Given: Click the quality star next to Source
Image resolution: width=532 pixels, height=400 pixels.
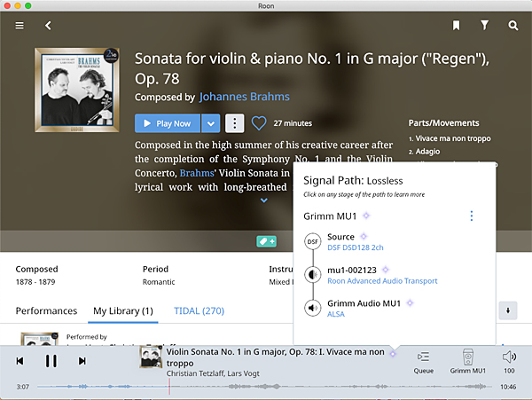Looking at the screenshot, I should 364,236.
